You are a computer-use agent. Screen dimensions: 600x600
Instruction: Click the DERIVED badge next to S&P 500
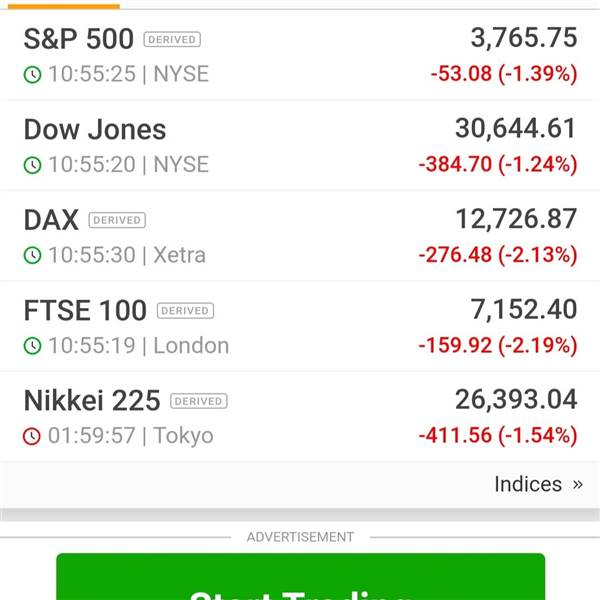coord(172,39)
